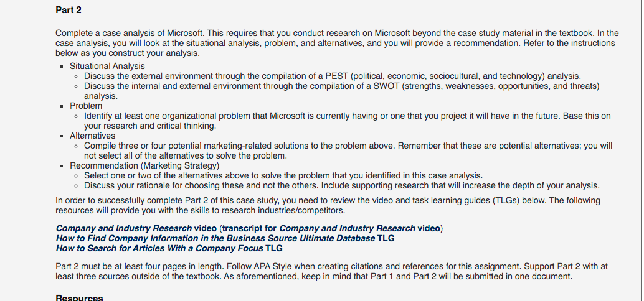This screenshot has height=301, width=644.
Task: Click the 'Discuss your rationale for choosing' line
Action: tap(342, 185)
